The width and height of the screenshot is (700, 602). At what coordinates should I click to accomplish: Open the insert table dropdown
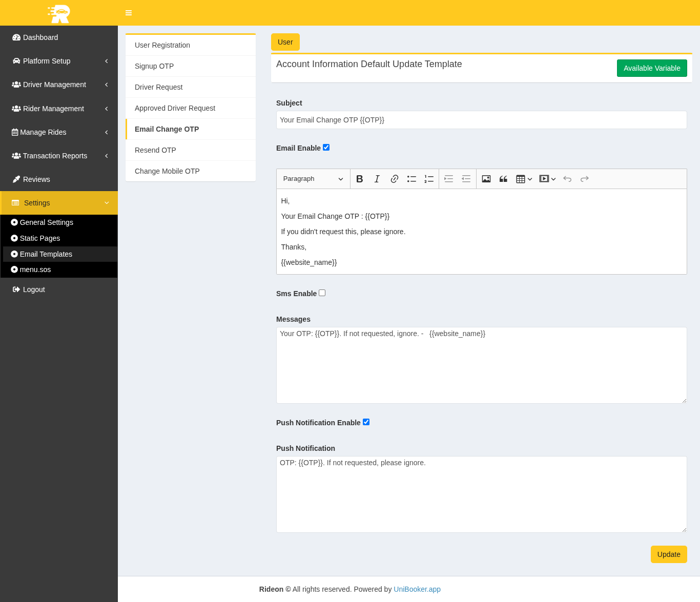[x=524, y=179]
